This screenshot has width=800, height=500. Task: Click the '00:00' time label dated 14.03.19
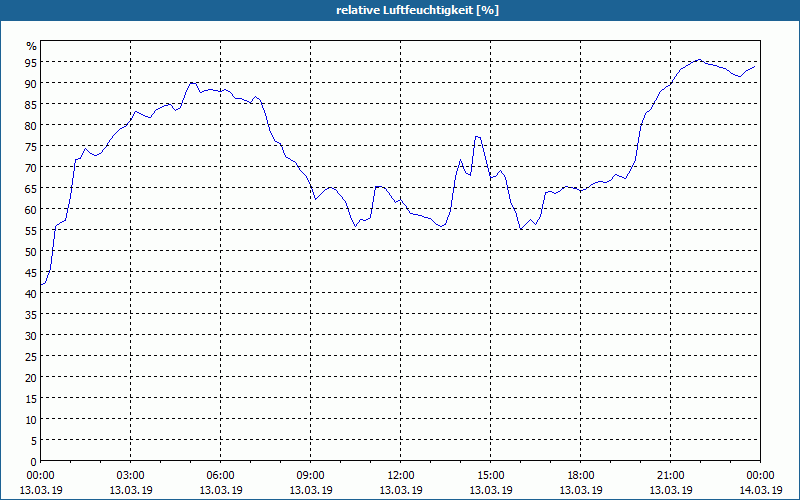pyautogui.click(x=761, y=476)
